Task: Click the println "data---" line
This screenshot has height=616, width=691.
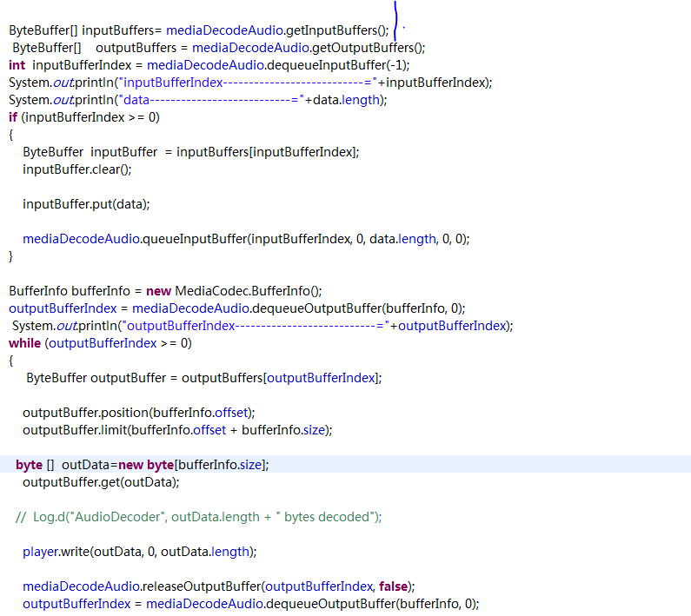Action: click(198, 100)
